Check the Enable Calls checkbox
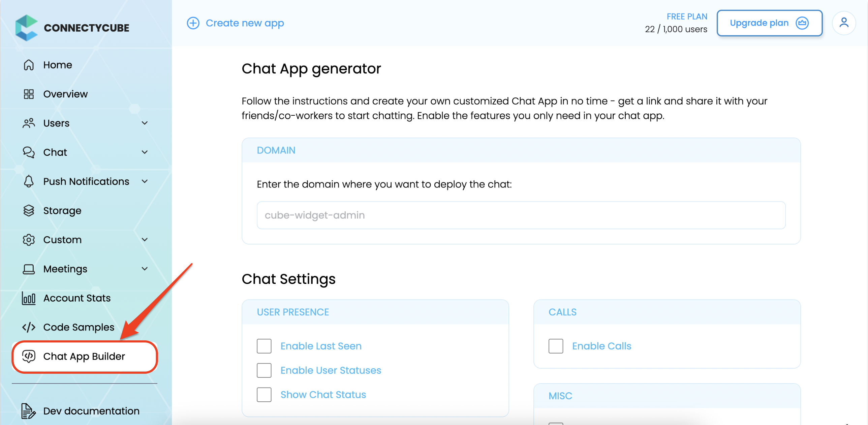This screenshot has width=868, height=425. coord(556,346)
